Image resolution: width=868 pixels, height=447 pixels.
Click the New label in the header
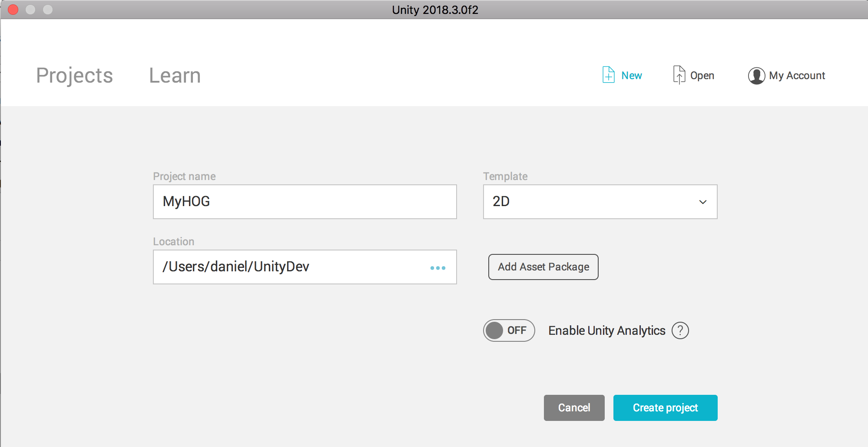point(631,76)
